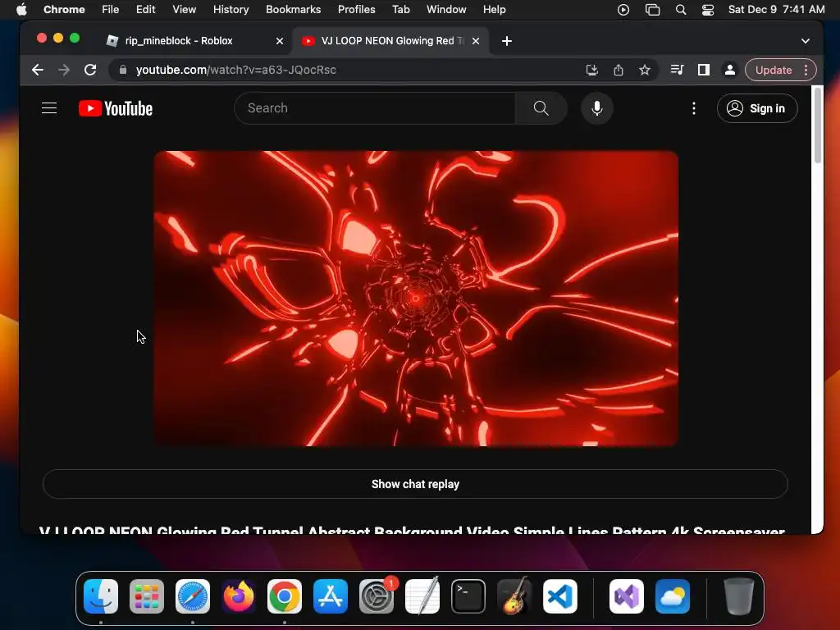Image resolution: width=840 pixels, height=630 pixels.
Task: Open the Window menu
Action: click(446, 9)
